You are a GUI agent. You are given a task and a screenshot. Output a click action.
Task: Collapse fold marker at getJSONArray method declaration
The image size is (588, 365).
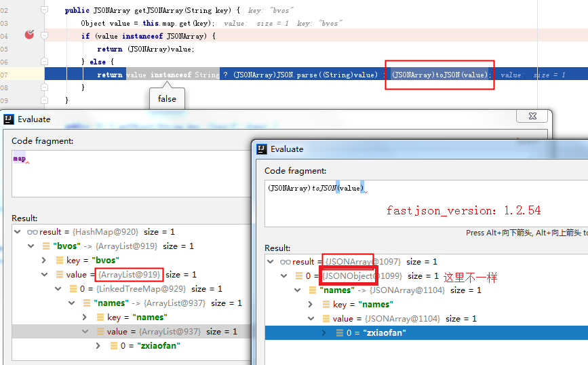(x=44, y=9)
